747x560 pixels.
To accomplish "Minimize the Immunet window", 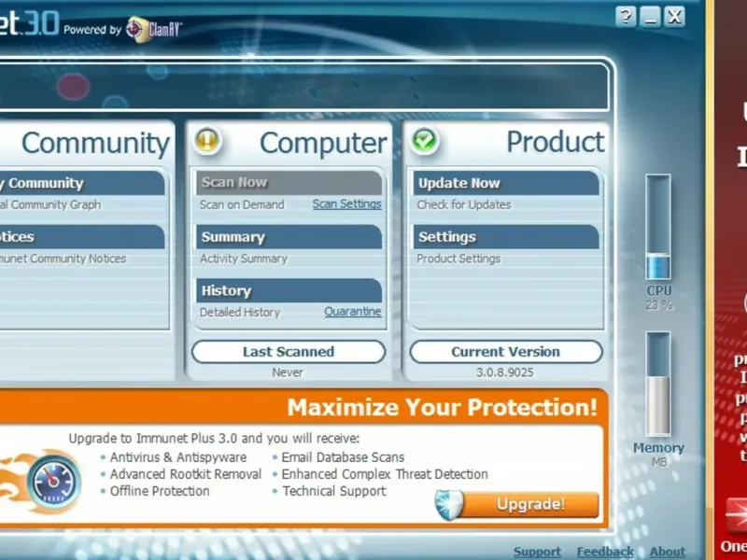I will coord(650,17).
